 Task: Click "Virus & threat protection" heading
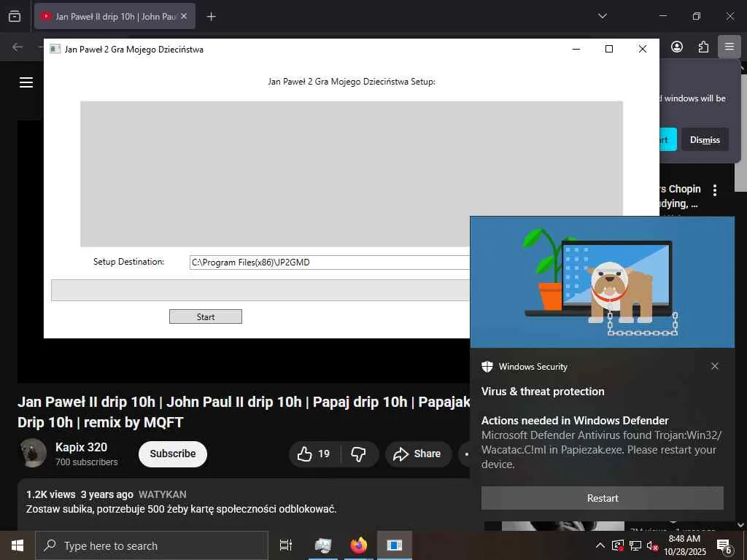click(543, 392)
